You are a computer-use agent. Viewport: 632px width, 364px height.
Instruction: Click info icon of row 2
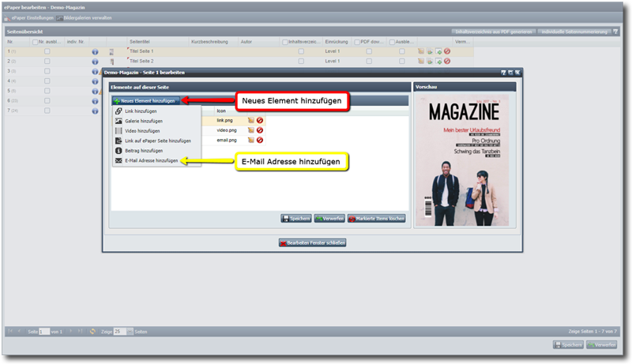click(x=95, y=62)
